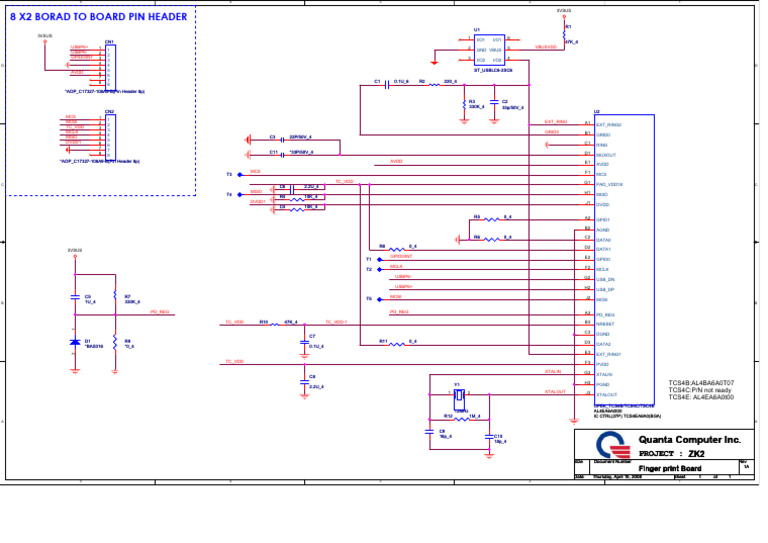Select the CN2 pin header connector symbol
The width and height of the screenshot is (768, 543).
110,137
